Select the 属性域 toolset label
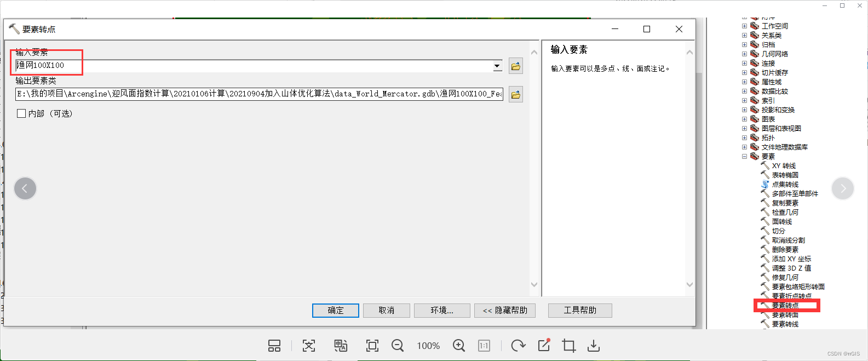Image resolution: width=868 pixels, height=361 pixels. 772,82
